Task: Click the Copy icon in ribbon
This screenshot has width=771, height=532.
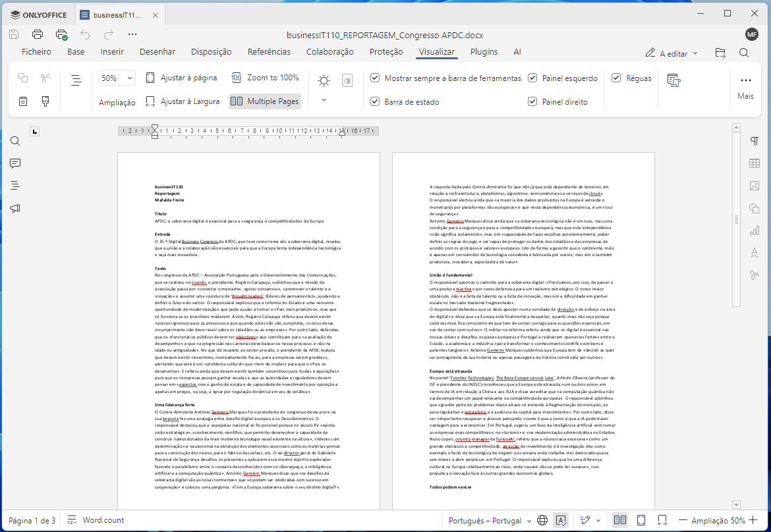Action: (x=22, y=78)
